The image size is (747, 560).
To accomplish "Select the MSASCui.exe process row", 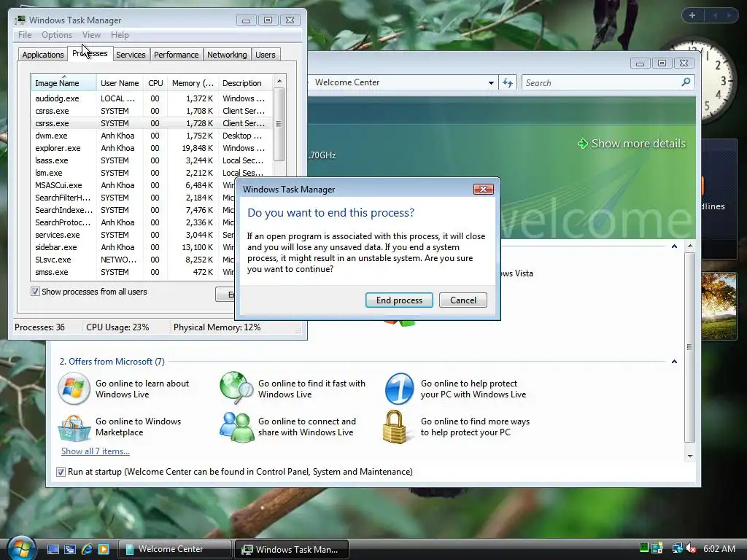I will point(133,185).
